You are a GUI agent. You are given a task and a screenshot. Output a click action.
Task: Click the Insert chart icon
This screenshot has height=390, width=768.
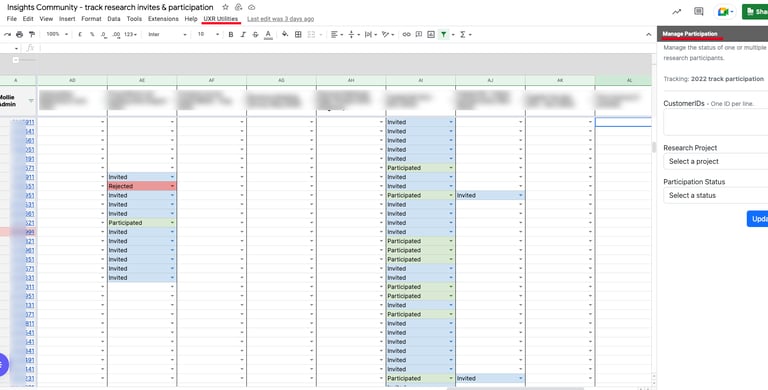[x=431, y=34]
